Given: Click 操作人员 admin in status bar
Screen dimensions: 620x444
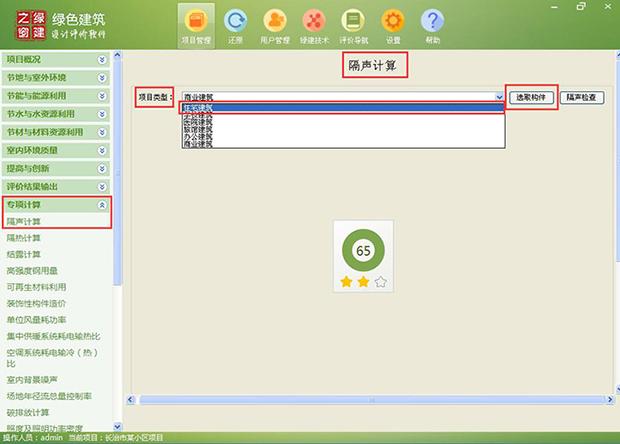Looking at the screenshot, I should pyautogui.click(x=33, y=438).
